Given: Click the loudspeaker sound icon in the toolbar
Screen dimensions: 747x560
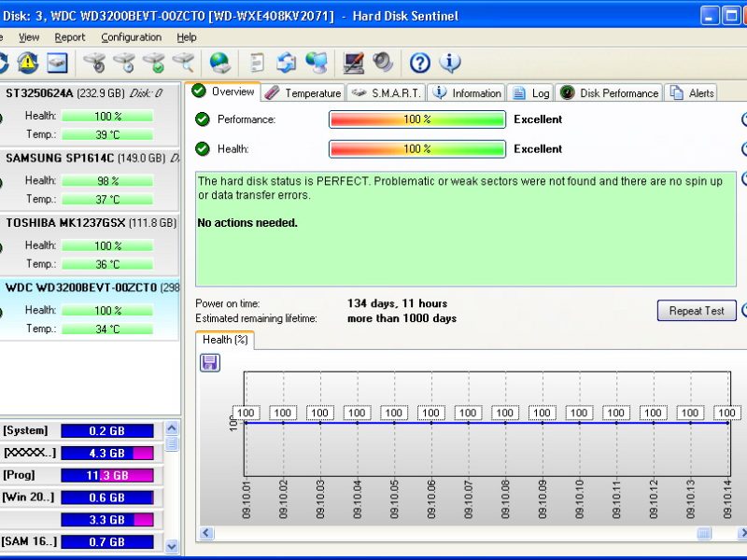Looking at the screenshot, I should pos(383,63).
